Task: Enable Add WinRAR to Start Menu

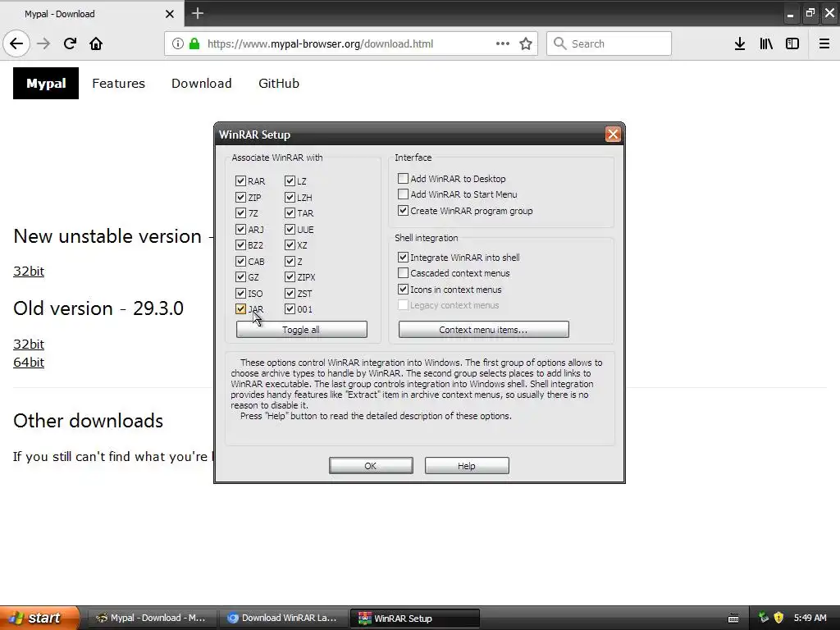Action: (x=403, y=194)
